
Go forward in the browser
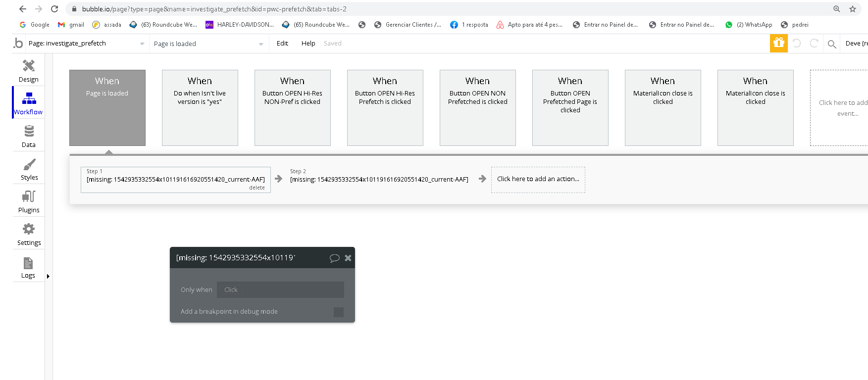[x=39, y=9]
